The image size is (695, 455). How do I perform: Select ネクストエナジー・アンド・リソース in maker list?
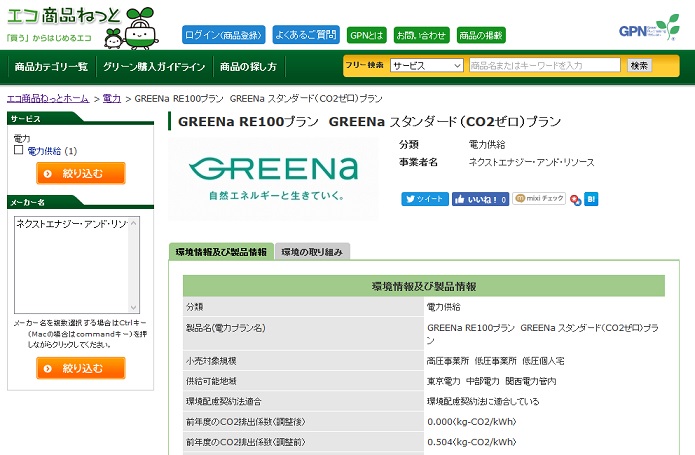71,224
